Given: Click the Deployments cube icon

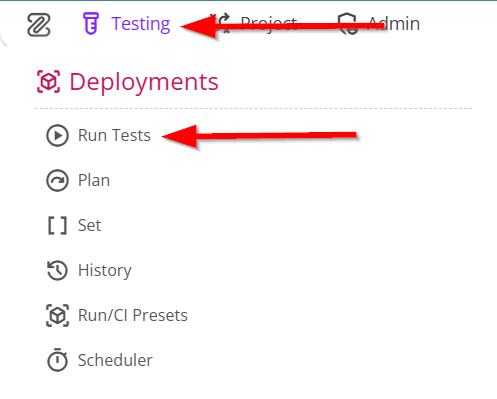Looking at the screenshot, I should tap(48, 81).
